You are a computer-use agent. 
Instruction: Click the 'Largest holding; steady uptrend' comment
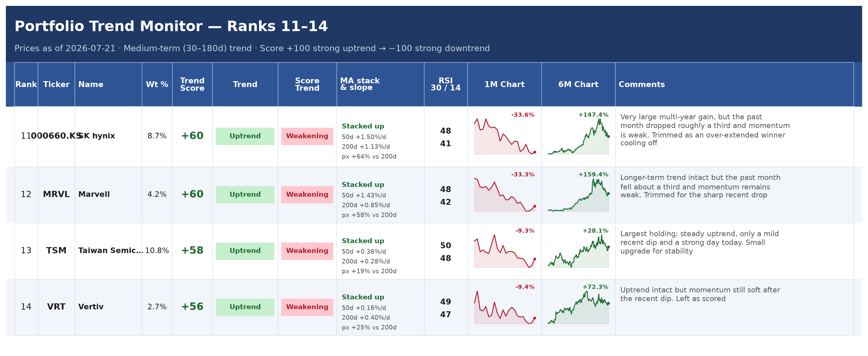point(700,243)
